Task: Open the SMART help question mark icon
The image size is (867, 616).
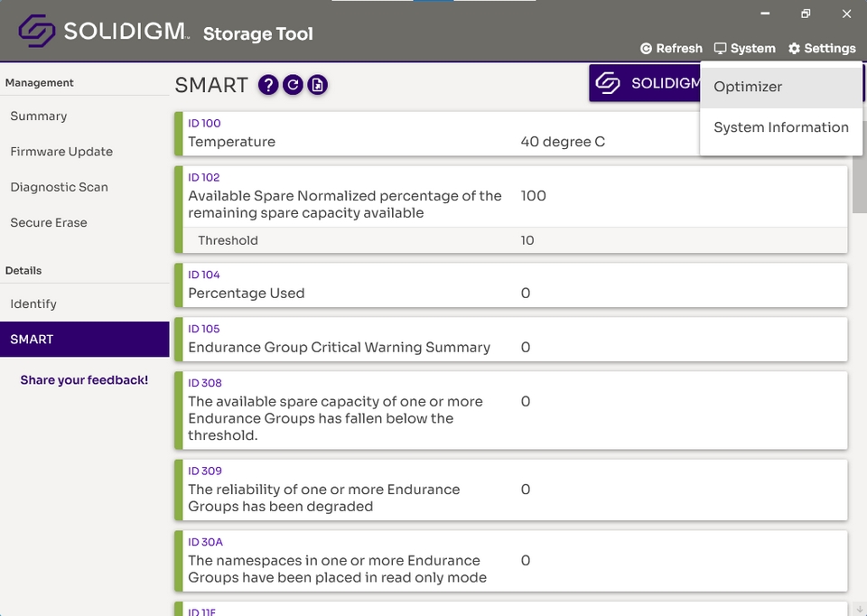Action: click(x=268, y=85)
